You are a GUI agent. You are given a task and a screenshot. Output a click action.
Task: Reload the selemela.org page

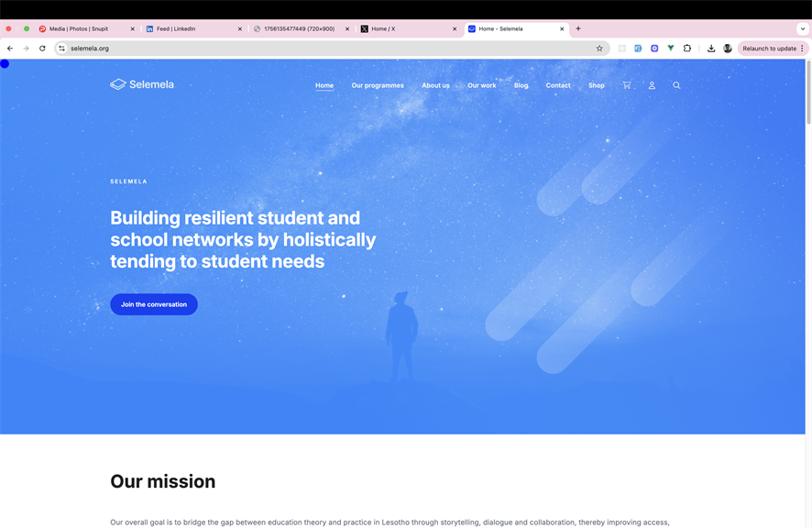pyautogui.click(x=42, y=49)
